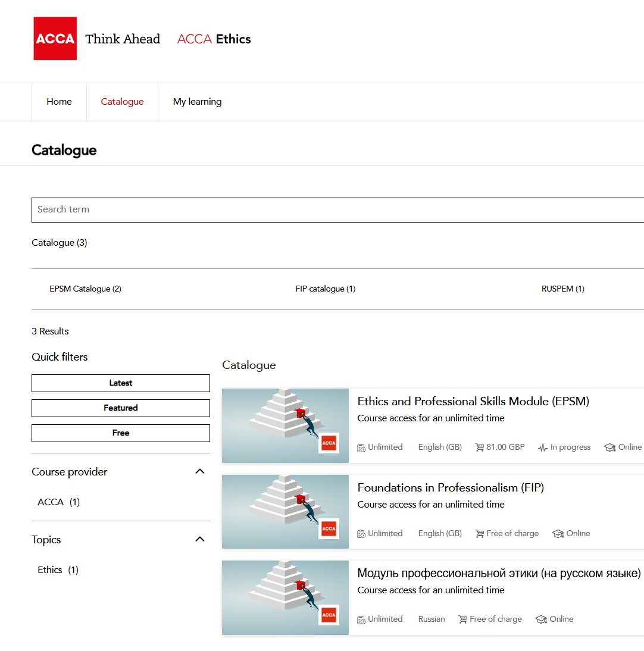The height and width of the screenshot is (651, 644).
Task: Click the red ACCA logo in the header
Action: pyautogui.click(x=55, y=38)
